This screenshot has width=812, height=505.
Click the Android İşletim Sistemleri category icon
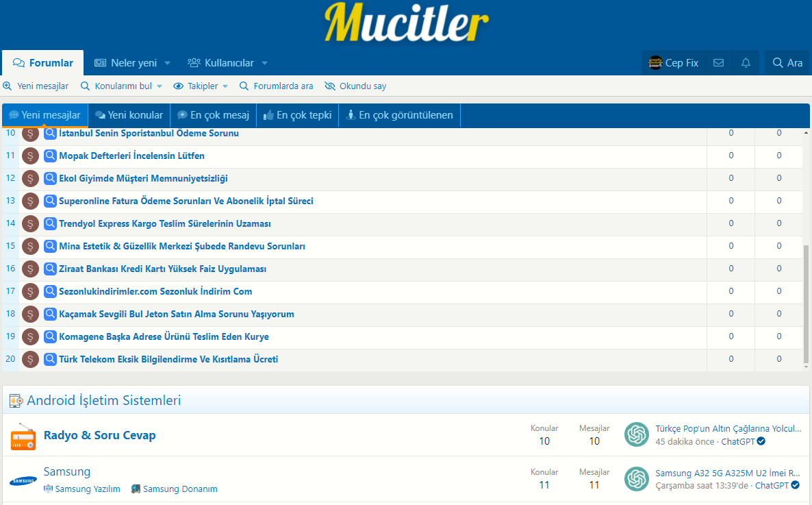[16, 400]
